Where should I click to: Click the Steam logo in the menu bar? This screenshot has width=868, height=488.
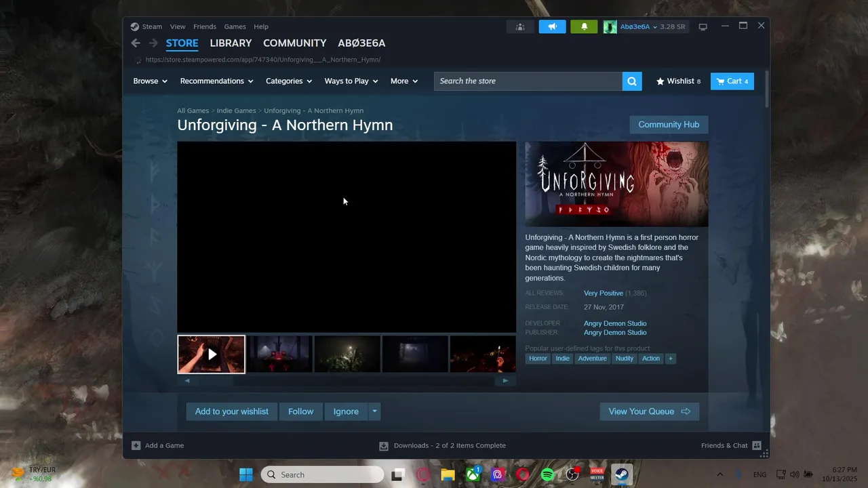point(134,26)
